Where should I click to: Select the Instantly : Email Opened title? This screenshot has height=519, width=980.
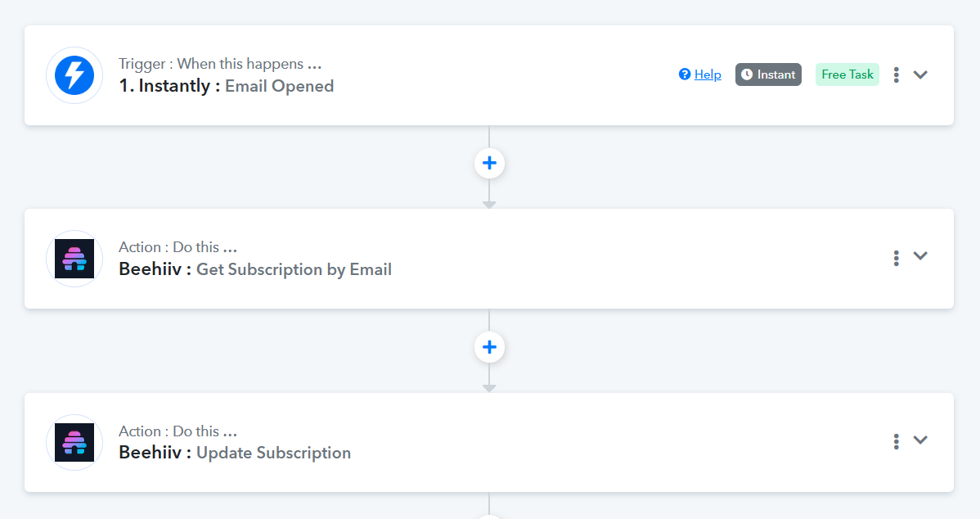(x=226, y=86)
